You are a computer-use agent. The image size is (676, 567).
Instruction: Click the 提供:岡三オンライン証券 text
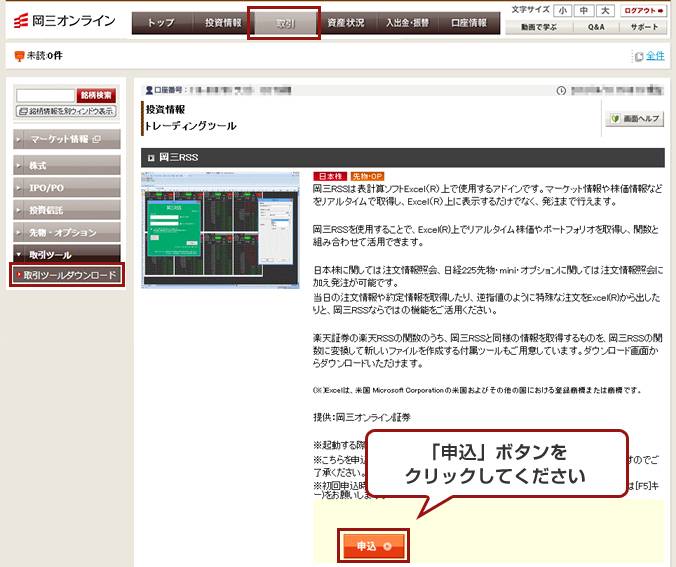pos(362,417)
